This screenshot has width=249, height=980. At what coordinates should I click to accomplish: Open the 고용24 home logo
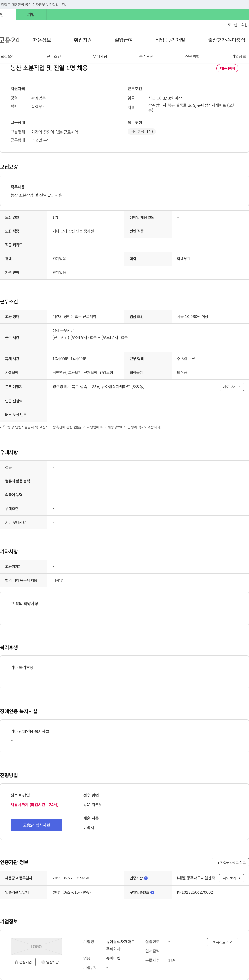tap(10, 40)
